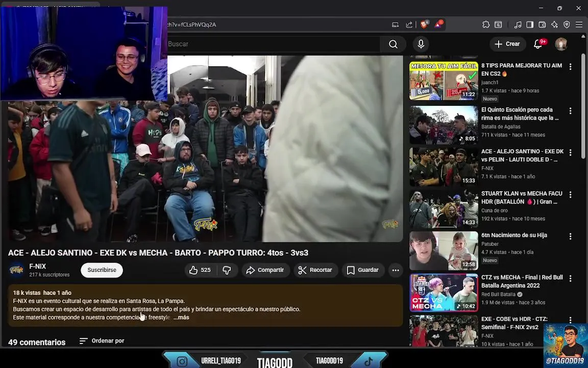Open the 6tn Nacimiento de su Hija thumbnail
Screen dimensions: 588x368
pyautogui.click(x=444, y=251)
